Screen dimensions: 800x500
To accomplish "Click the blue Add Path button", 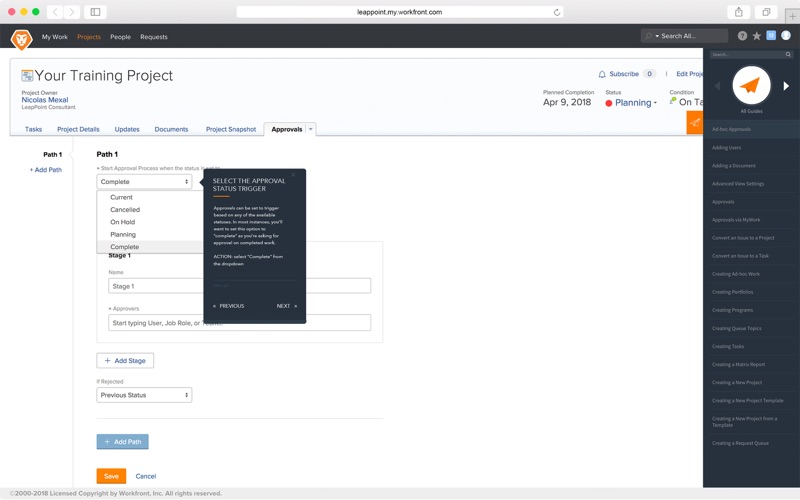I will pyautogui.click(x=122, y=441).
